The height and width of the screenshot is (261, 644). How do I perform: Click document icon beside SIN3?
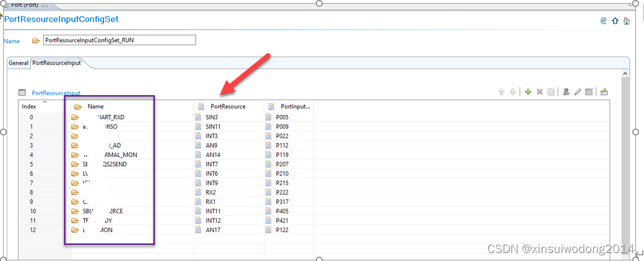(199, 118)
